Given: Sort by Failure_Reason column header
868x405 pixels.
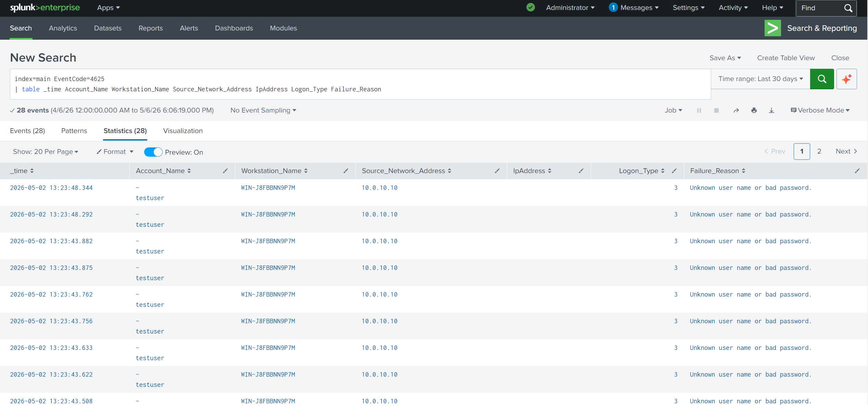Looking at the screenshot, I should (718, 171).
